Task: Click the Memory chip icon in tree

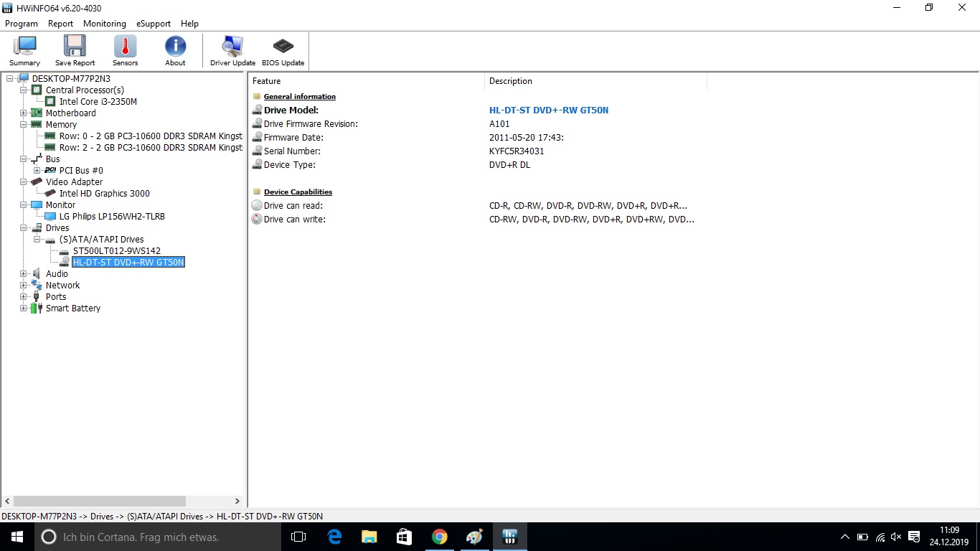Action: (37, 125)
